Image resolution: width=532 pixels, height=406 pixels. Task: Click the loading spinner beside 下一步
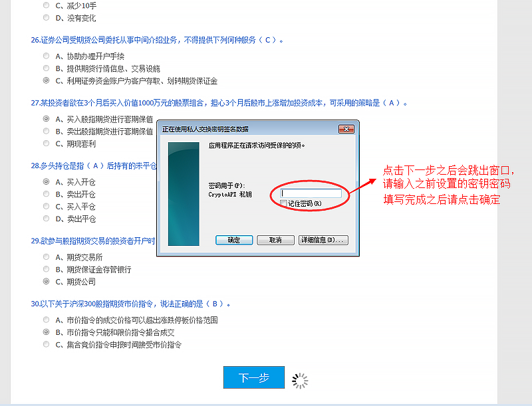300,381
